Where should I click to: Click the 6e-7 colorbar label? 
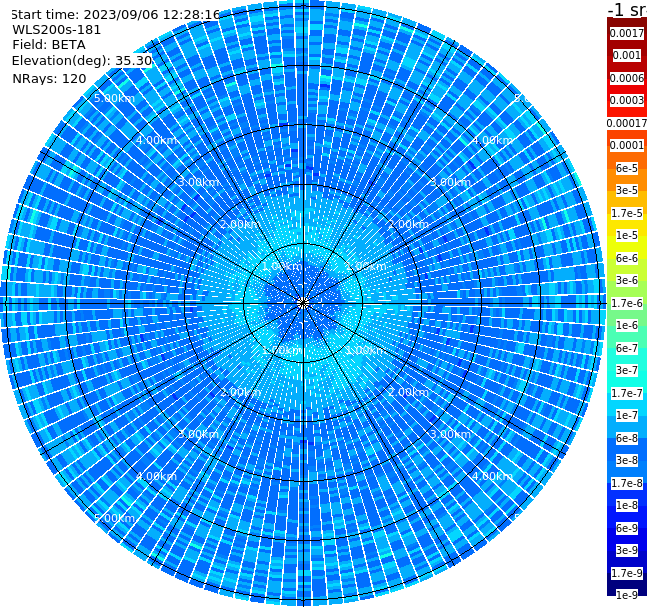(x=627, y=348)
